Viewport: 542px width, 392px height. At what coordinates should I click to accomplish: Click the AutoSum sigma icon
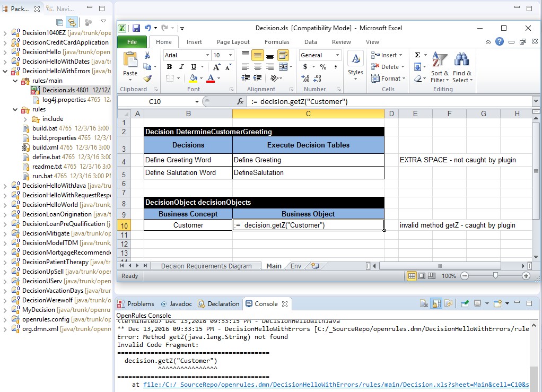coord(417,55)
